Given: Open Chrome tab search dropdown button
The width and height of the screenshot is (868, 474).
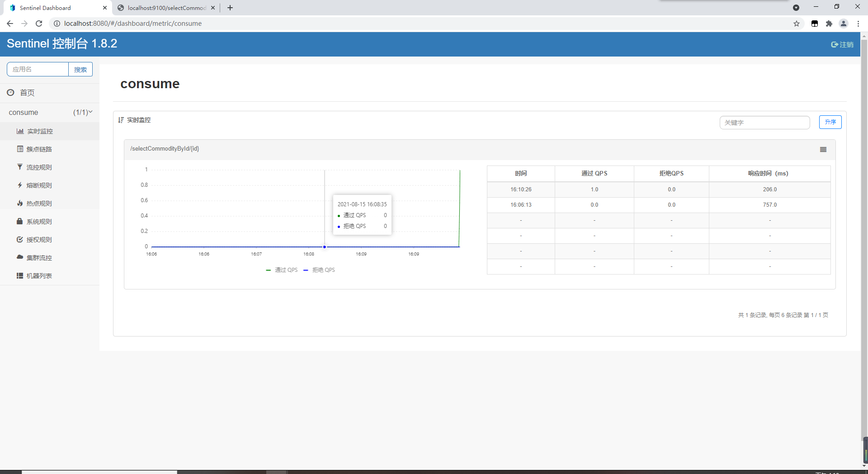Looking at the screenshot, I should click(x=796, y=8).
